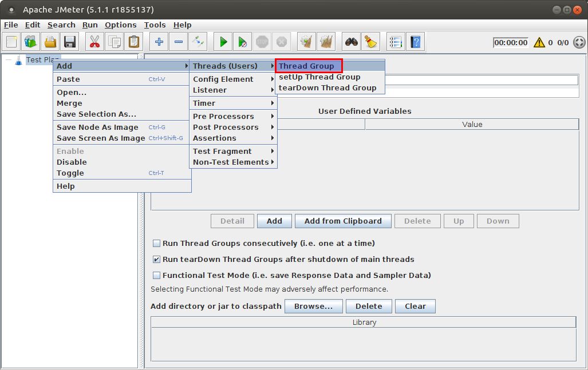Image resolution: width=588 pixels, height=370 pixels.
Task: Click the Stop test icon
Action: tap(262, 42)
